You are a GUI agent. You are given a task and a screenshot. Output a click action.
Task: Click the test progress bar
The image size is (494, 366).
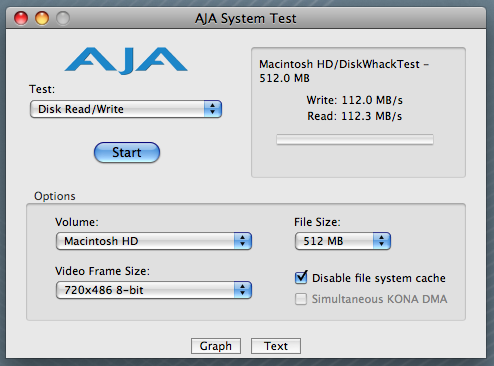355,139
